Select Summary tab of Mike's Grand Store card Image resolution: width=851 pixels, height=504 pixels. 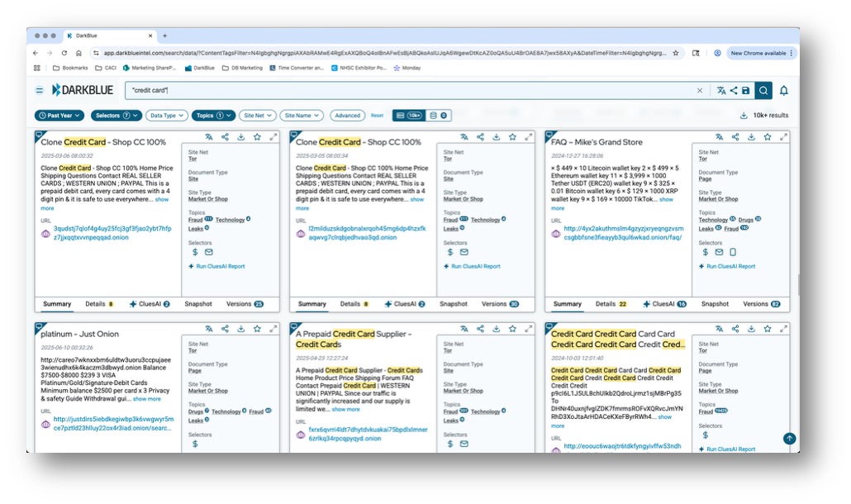coord(567,304)
